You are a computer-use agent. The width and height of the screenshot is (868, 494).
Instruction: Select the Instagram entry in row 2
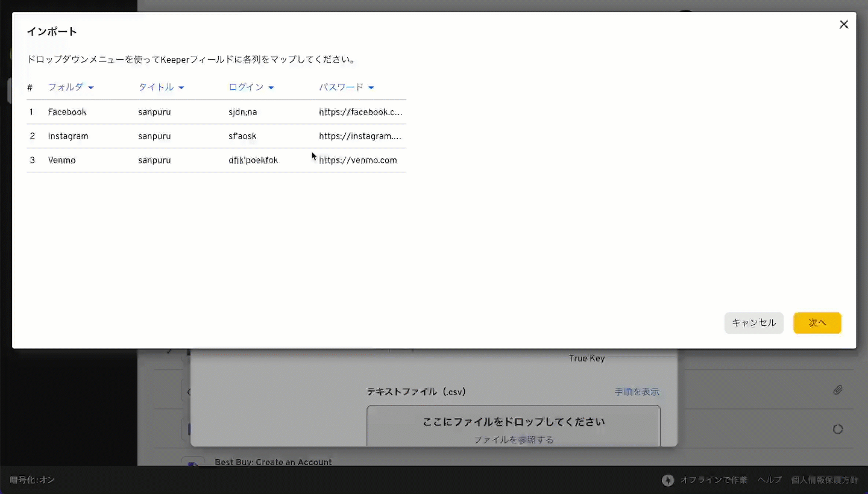tap(68, 136)
